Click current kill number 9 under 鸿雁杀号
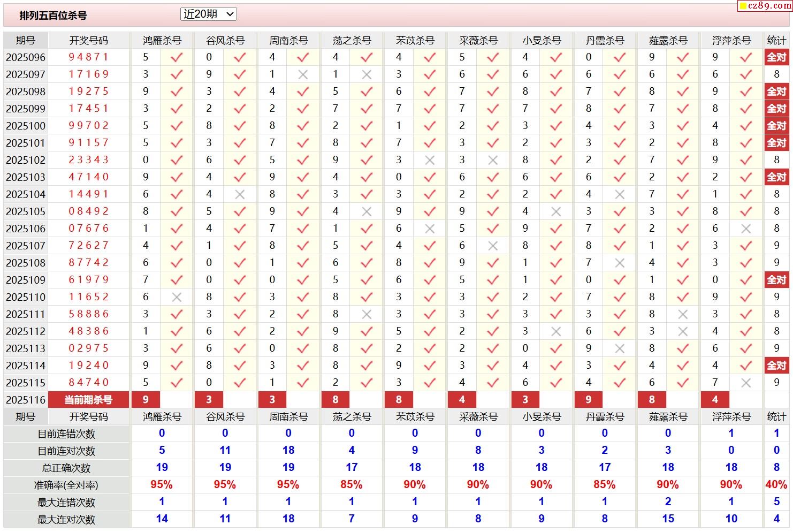 (x=146, y=400)
